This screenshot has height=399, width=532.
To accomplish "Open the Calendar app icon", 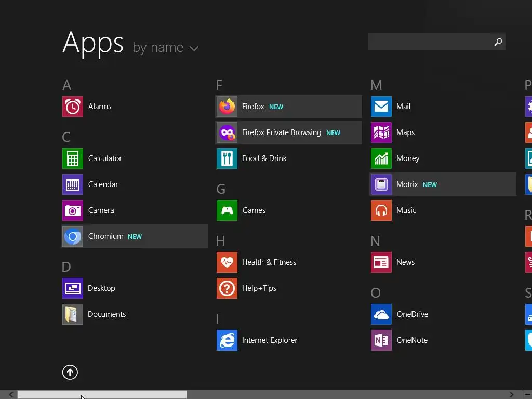I will 73,184.
